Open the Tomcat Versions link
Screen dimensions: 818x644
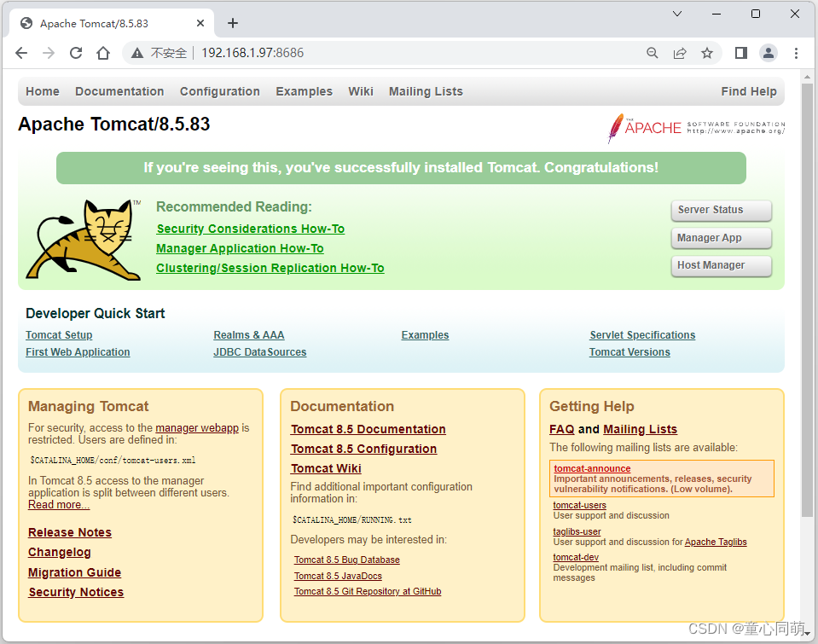(x=629, y=352)
